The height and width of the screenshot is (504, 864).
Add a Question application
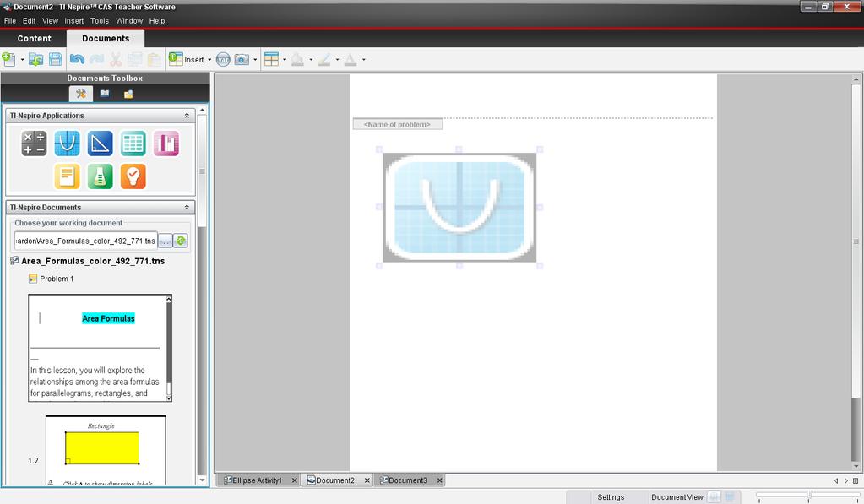pos(133,176)
